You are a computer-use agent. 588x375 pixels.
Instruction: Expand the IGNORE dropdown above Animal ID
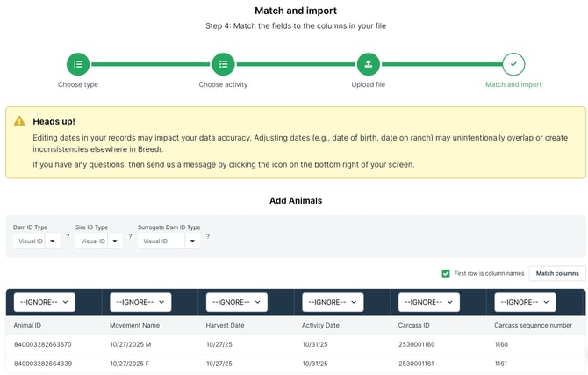44,302
